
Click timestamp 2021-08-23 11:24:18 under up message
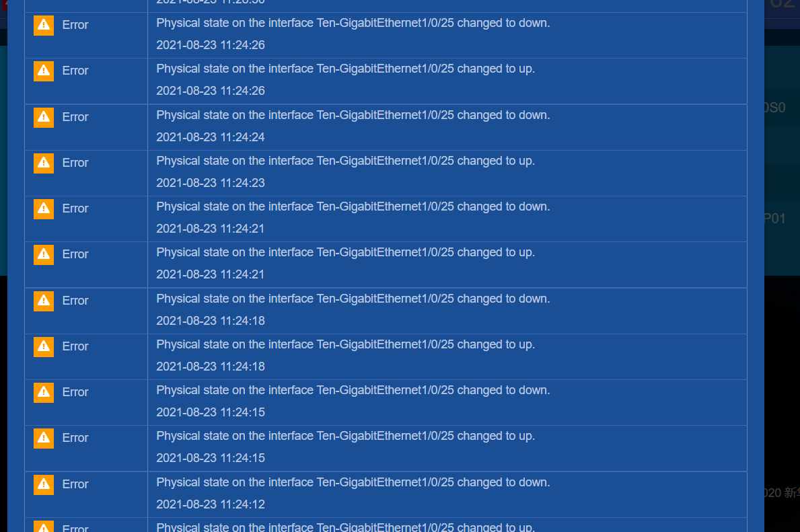(x=210, y=367)
